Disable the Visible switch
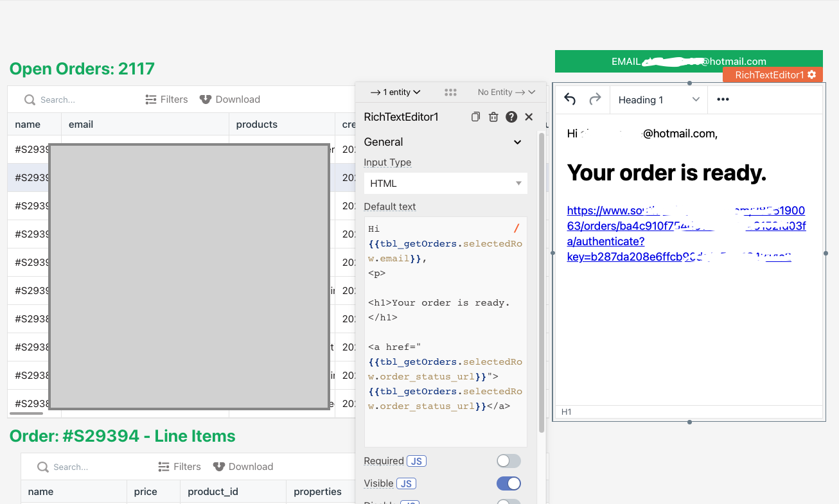 click(508, 483)
